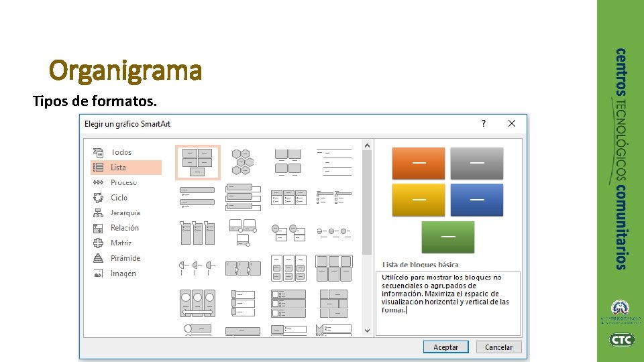Click the Aceptar button
Viewport: 644px width, 362px height.
tap(445, 347)
